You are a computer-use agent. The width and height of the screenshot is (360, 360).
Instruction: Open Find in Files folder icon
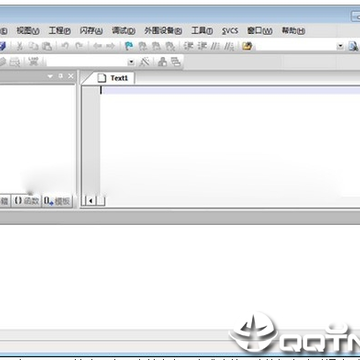pos(247,46)
